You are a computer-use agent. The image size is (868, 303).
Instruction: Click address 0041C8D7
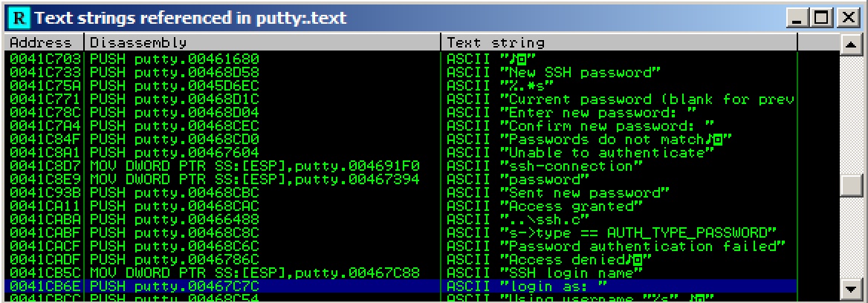[x=45, y=166]
